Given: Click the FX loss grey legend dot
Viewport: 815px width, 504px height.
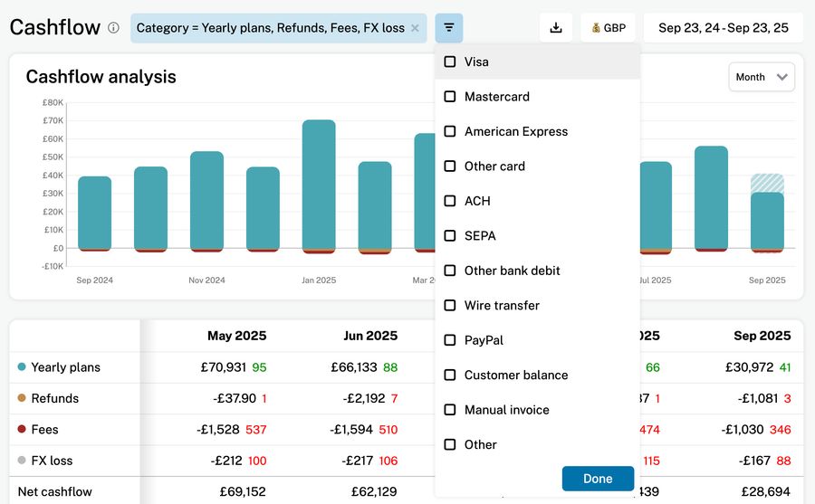Looking at the screenshot, I should tap(22, 461).
